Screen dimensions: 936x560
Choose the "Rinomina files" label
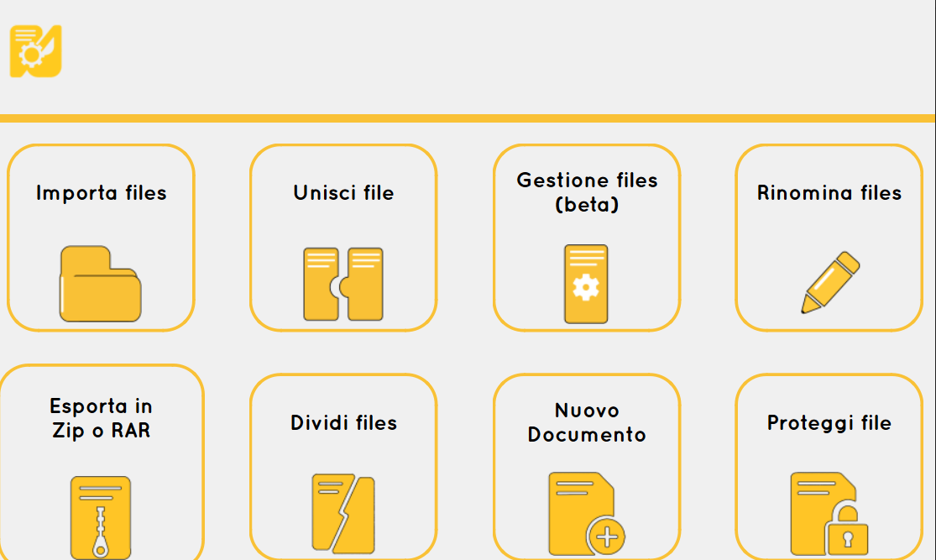829,193
